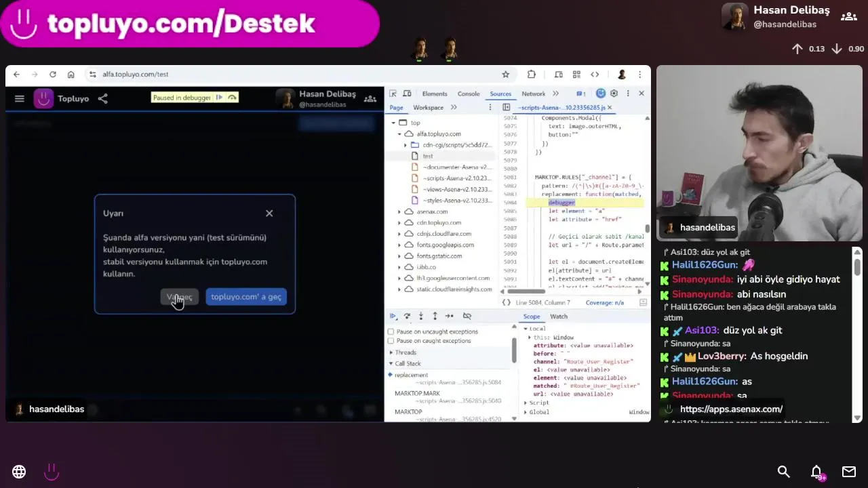Open the Coverage: n/a link

(x=604, y=303)
